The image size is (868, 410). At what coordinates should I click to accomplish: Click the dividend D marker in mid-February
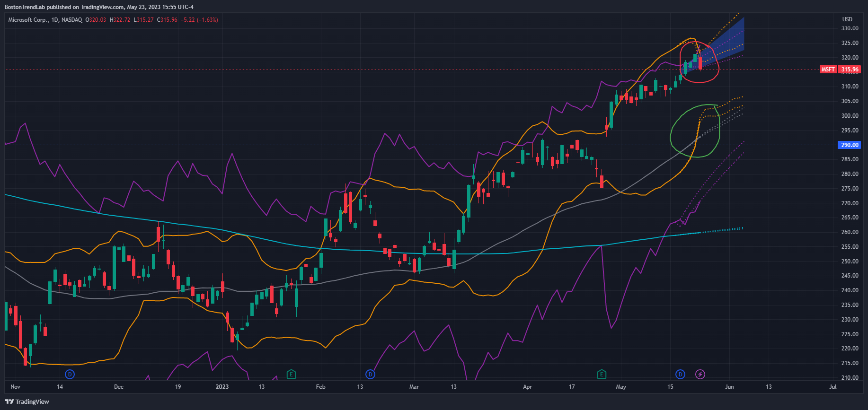point(370,375)
